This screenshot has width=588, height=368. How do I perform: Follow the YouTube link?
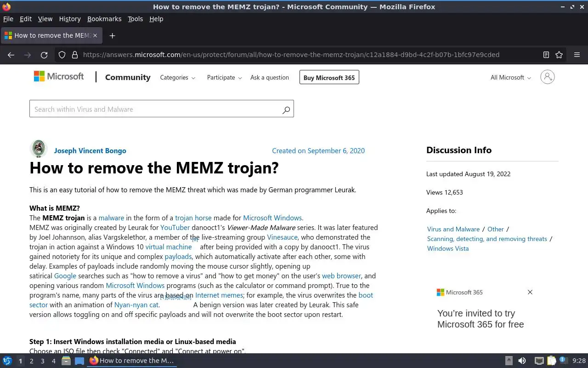[175, 227]
